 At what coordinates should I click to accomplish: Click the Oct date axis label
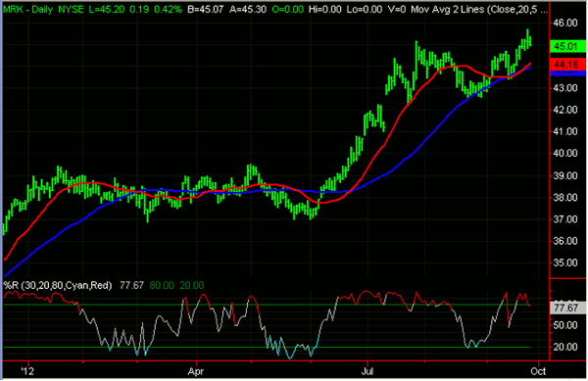click(x=538, y=371)
